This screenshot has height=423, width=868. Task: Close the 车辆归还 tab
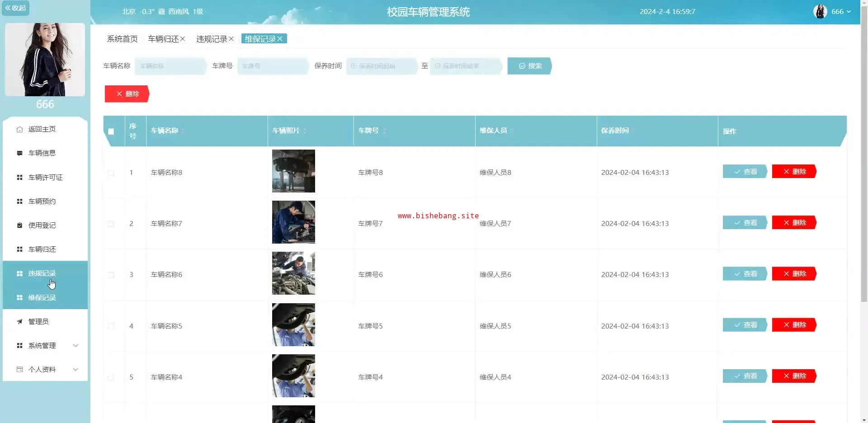click(x=183, y=39)
